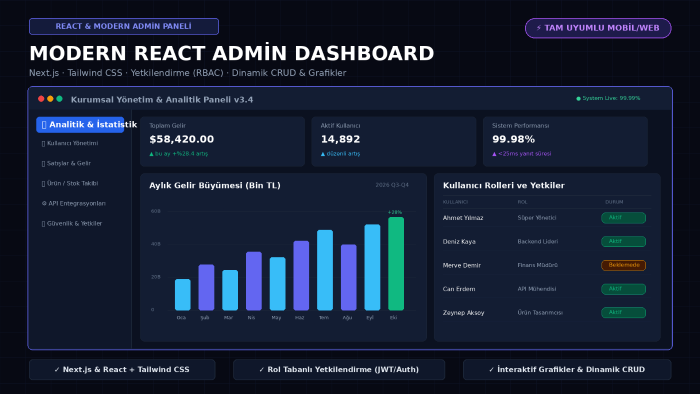Click the React & Modern Admin Paneli badge
700x394 pixels.
[124, 26]
